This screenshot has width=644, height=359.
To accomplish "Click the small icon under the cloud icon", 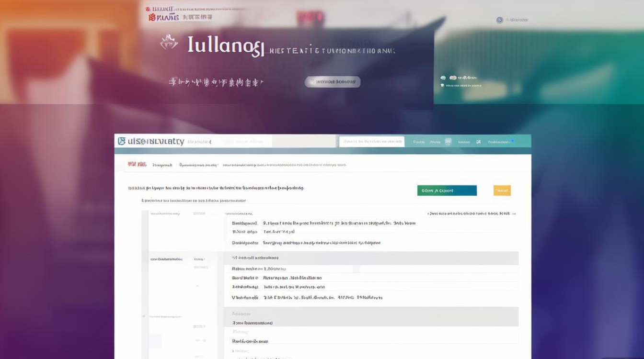I will [x=442, y=85].
